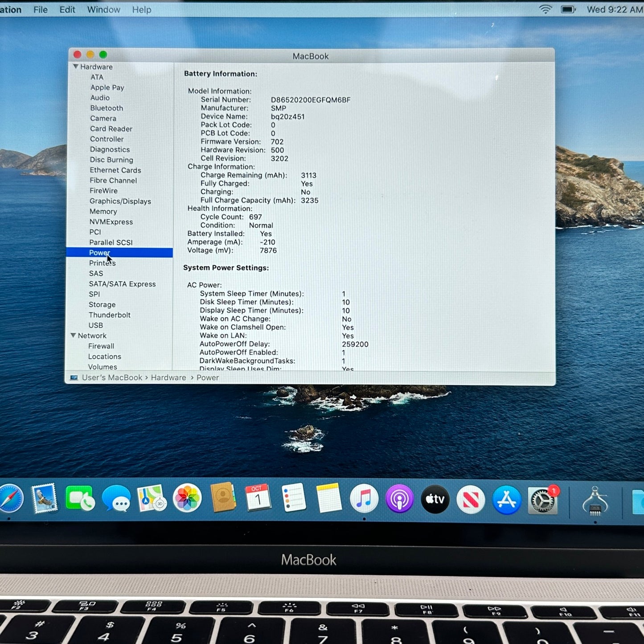Image resolution: width=644 pixels, height=644 pixels.
Task: Select Bluetooth in the sidebar
Action: (x=107, y=108)
